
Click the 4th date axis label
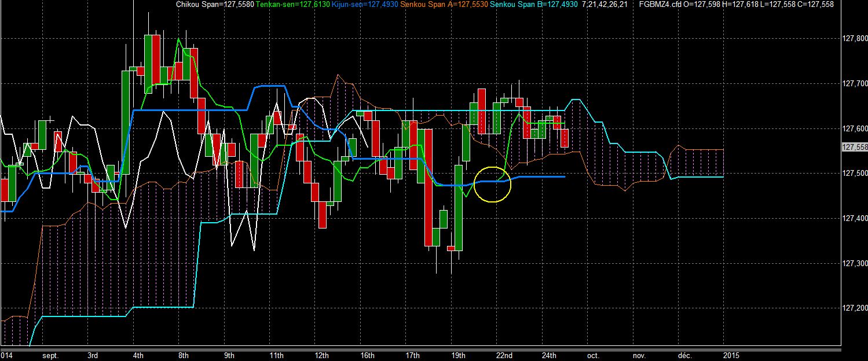click(138, 355)
